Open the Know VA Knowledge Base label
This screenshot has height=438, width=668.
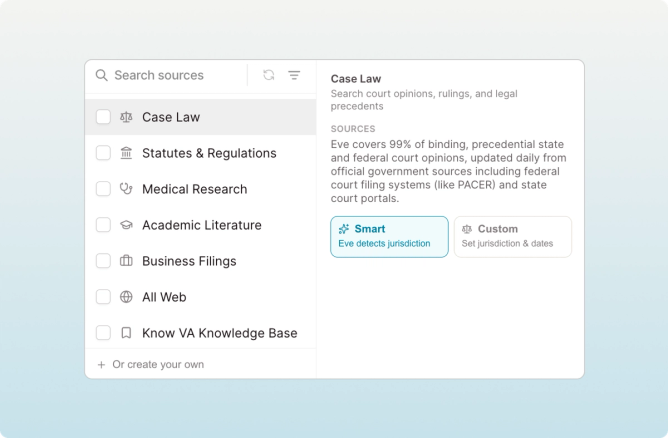tap(220, 333)
